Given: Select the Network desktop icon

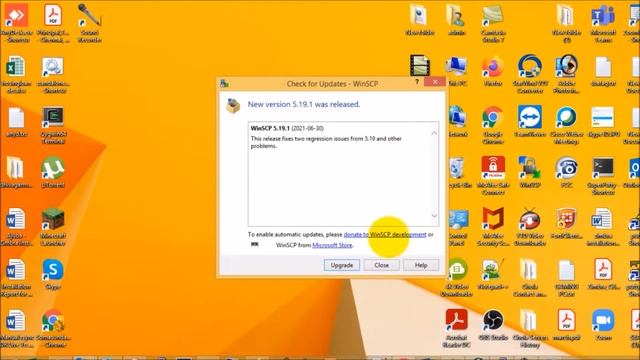Looking at the screenshot, I should point(457,122).
